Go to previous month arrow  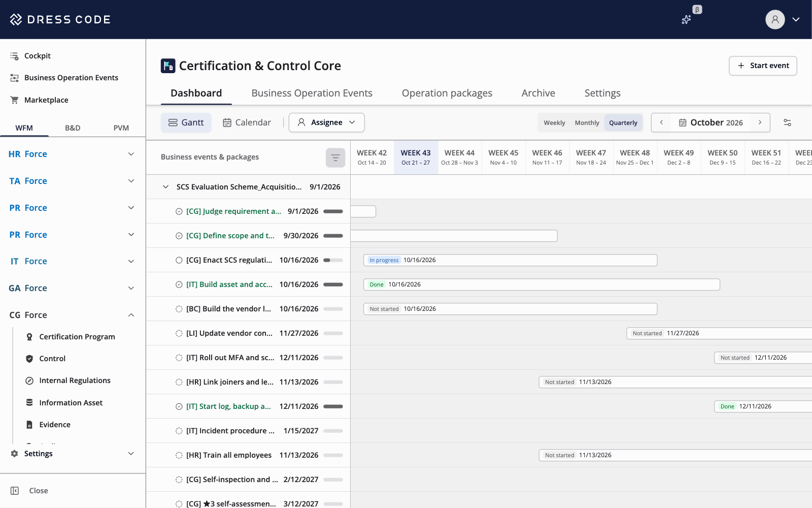661,122
